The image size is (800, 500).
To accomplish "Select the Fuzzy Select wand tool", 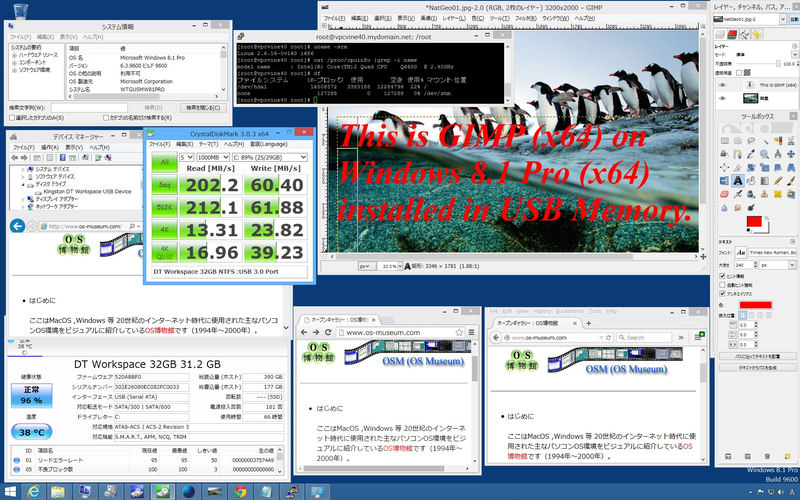I will (x=764, y=141).
